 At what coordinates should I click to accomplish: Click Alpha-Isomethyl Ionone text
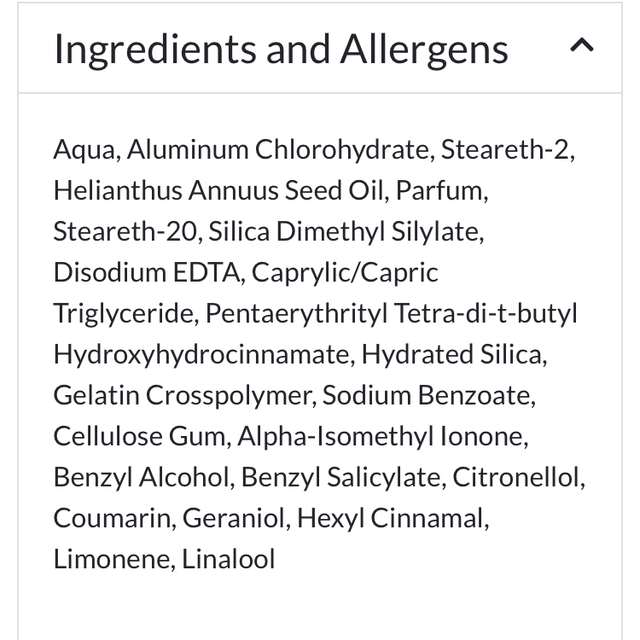coord(380,436)
